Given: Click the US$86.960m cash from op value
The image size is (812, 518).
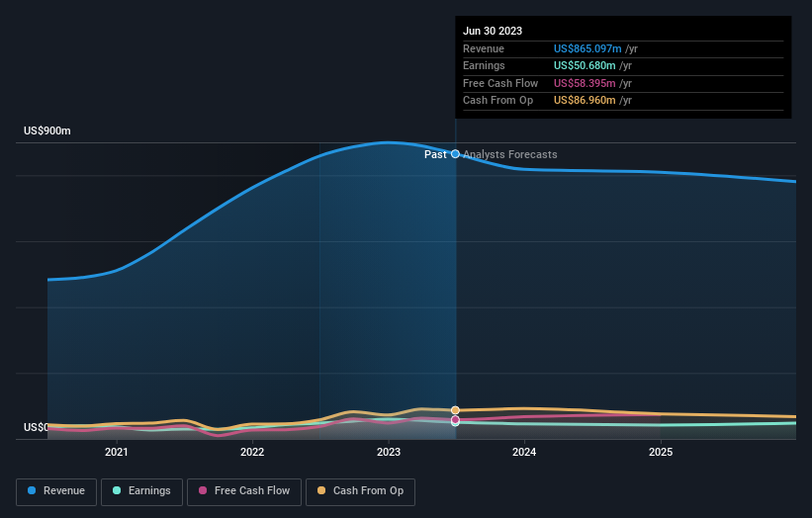Looking at the screenshot, I should (x=585, y=101).
